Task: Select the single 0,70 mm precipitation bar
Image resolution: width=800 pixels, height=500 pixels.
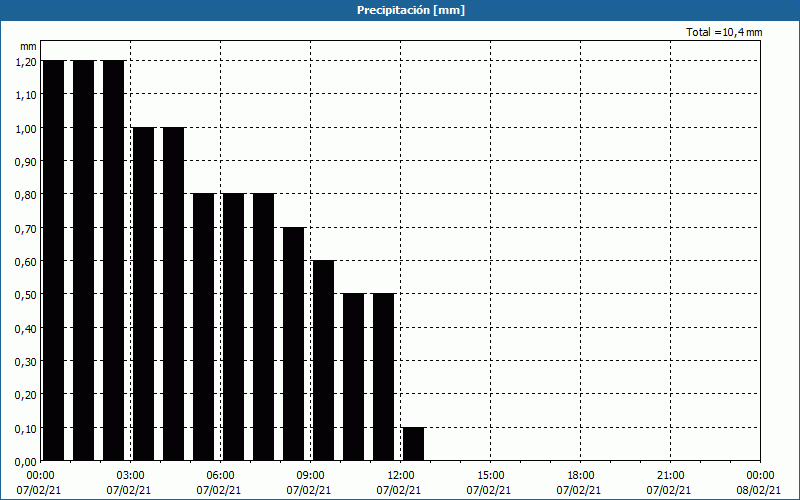Action: point(293,344)
